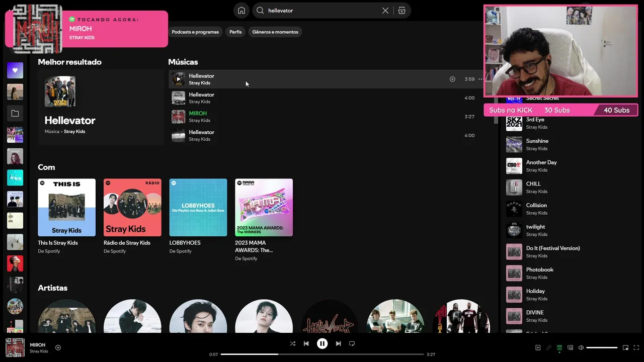644x362 pixels.
Task: Open folder icon in left sidebar
Action: click(15, 114)
